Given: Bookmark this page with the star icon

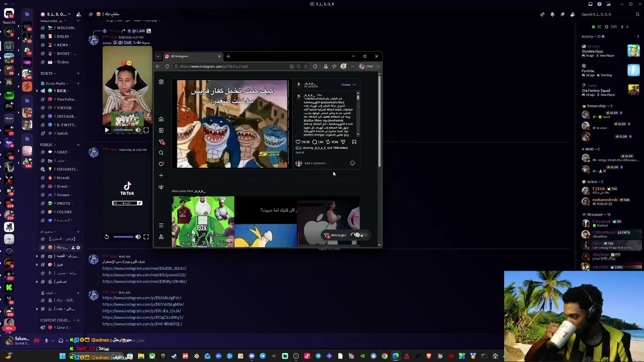Looking at the screenshot, I should pos(305,66).
